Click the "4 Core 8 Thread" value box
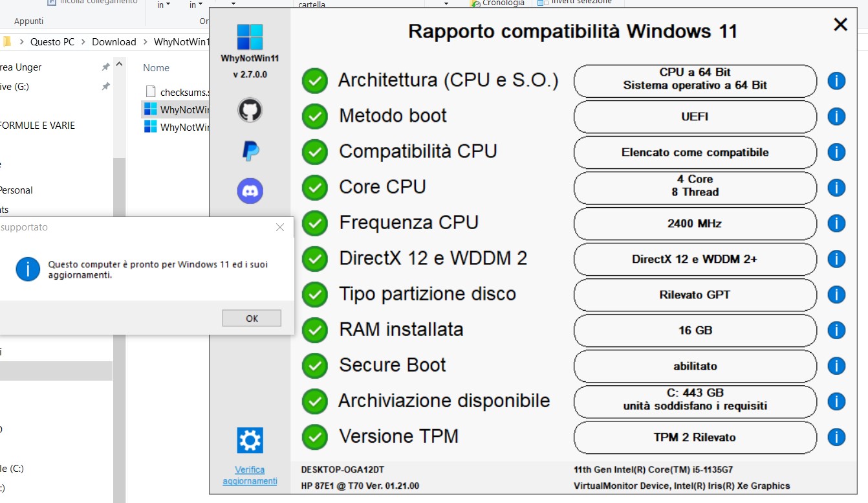The width and height of the screenshot is (868, 503). pos(695,188)
